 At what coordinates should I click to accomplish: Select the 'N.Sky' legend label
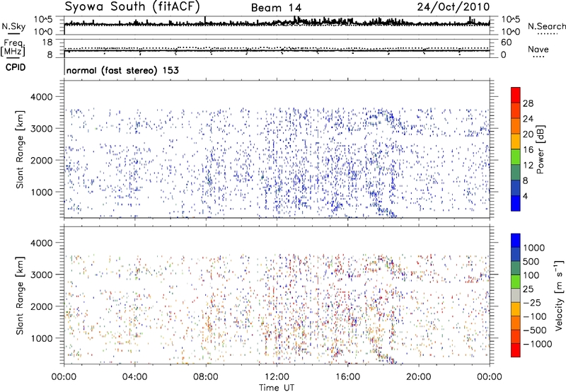tap(13, 27)
